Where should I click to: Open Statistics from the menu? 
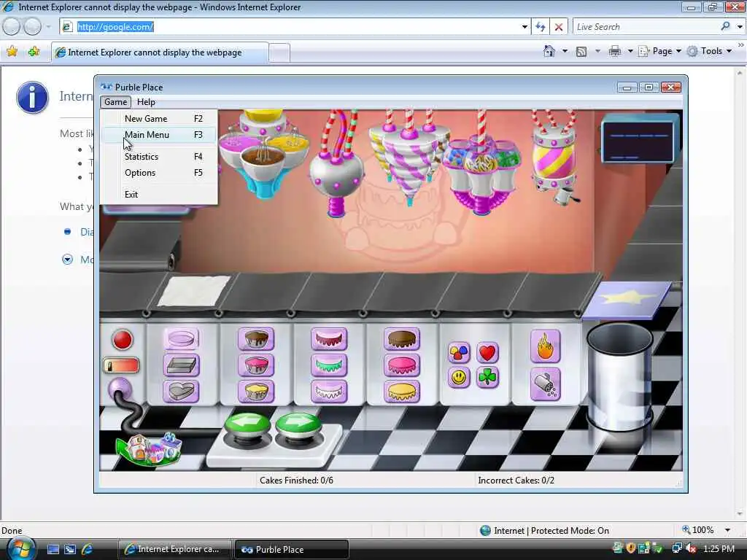160,157
